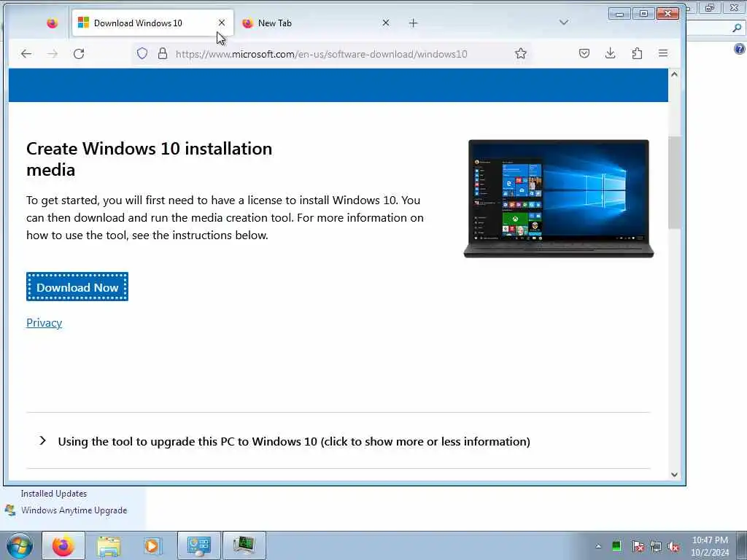Bookmark this page with the star icon
Image resolution: width=747 pixels, height=560 pixels.
(521, 53)
